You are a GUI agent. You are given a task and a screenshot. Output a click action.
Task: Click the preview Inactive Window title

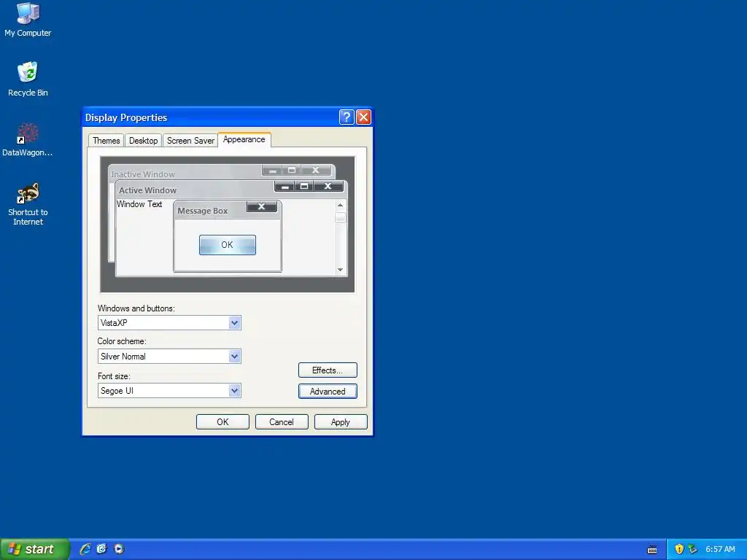(143, 174)
